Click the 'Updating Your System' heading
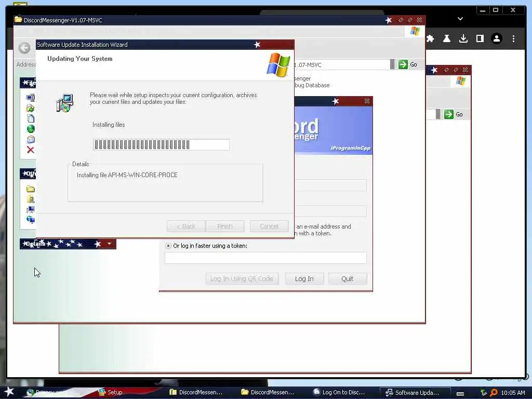 (79, 59)
